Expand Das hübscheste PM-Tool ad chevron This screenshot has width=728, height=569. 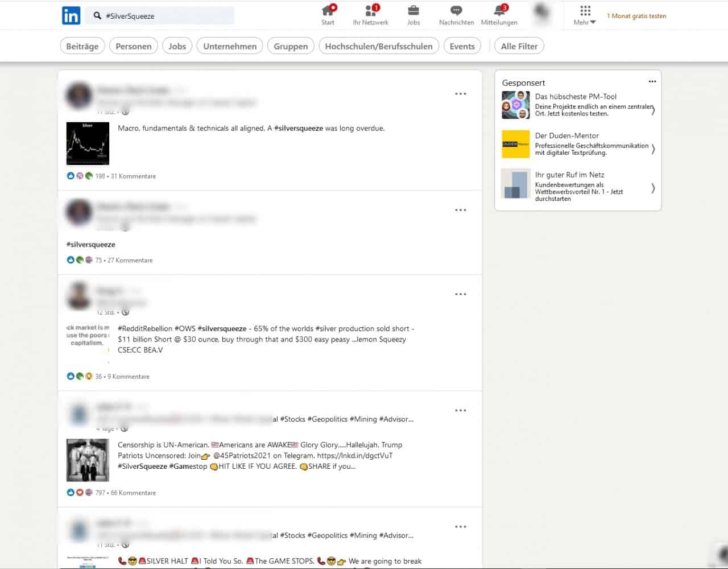[653, 110]
